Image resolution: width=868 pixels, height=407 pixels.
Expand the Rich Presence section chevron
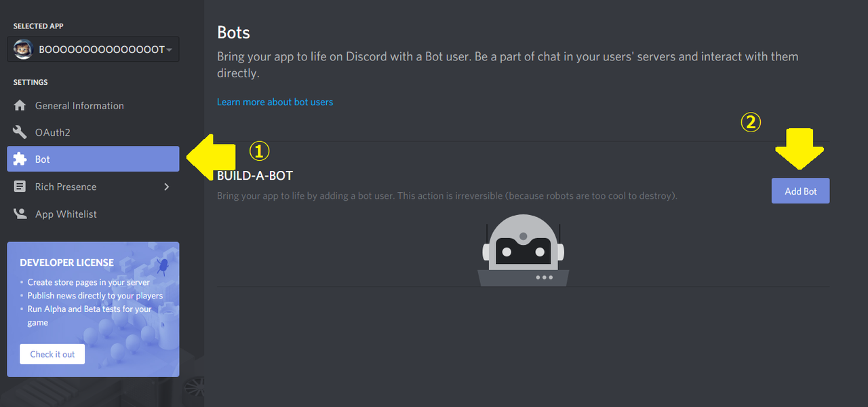(167, 186)
